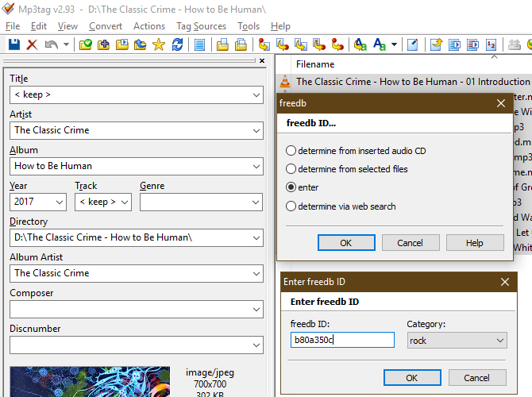Image resolution: width=532 pixels, height=397 pixels.
Task: Click the fourth convert icon with the text lines
Action: (x=319, y=44)
